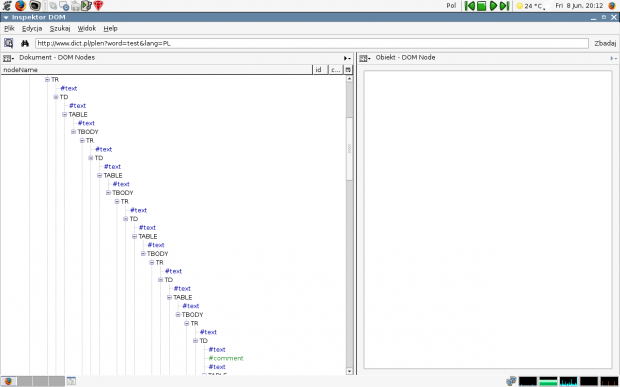Select the #comment node in the tree
The height and width of the screenshot is (387, 620).
point(226,359)
